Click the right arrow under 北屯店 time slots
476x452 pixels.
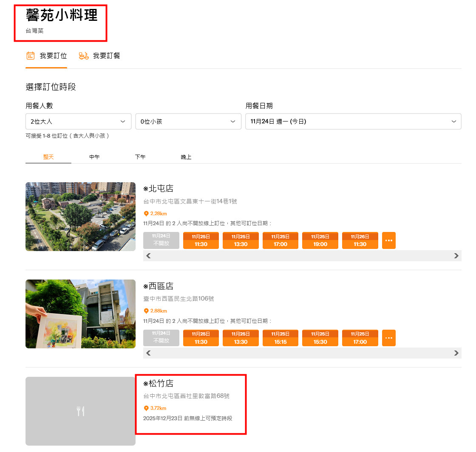pyautogui.click(x=457, y=256)
